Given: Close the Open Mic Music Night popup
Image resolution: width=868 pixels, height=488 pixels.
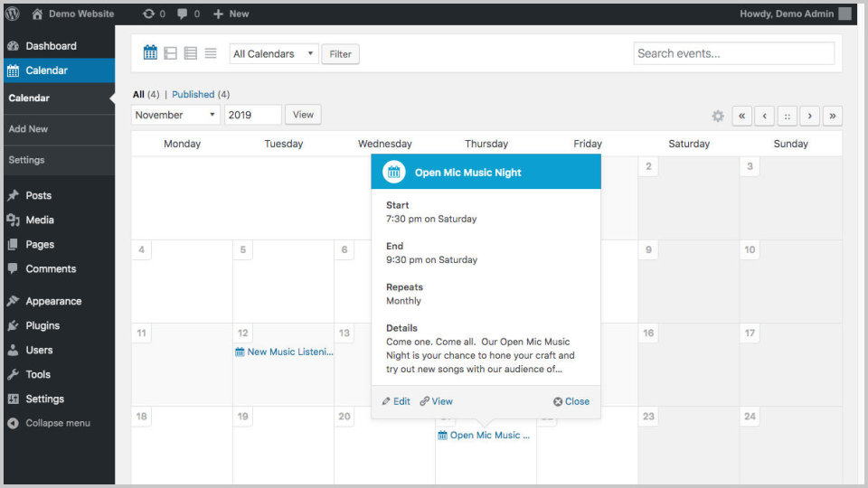Looking at the screenshot, I should [x=571, y=401].
